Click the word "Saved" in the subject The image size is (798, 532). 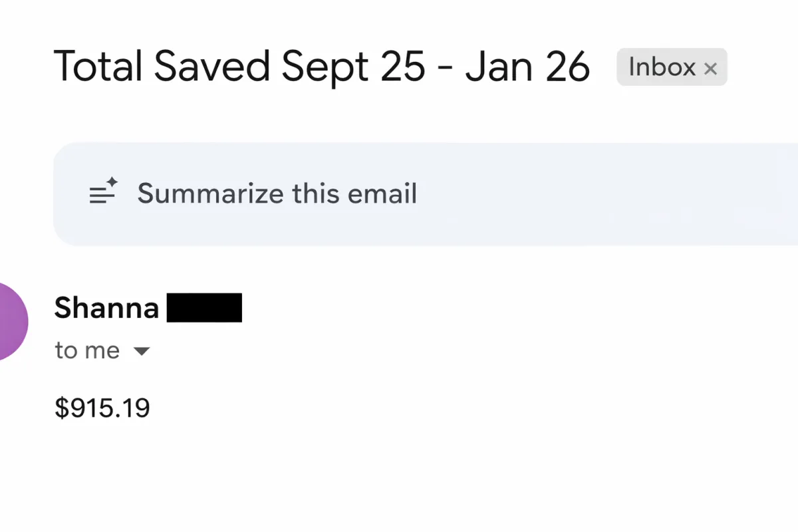212,66
